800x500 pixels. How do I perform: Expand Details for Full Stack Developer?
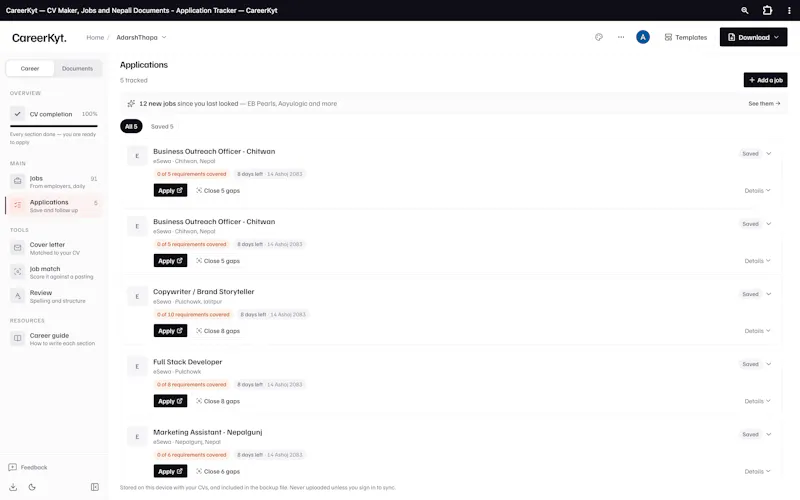tap(757, 401)
